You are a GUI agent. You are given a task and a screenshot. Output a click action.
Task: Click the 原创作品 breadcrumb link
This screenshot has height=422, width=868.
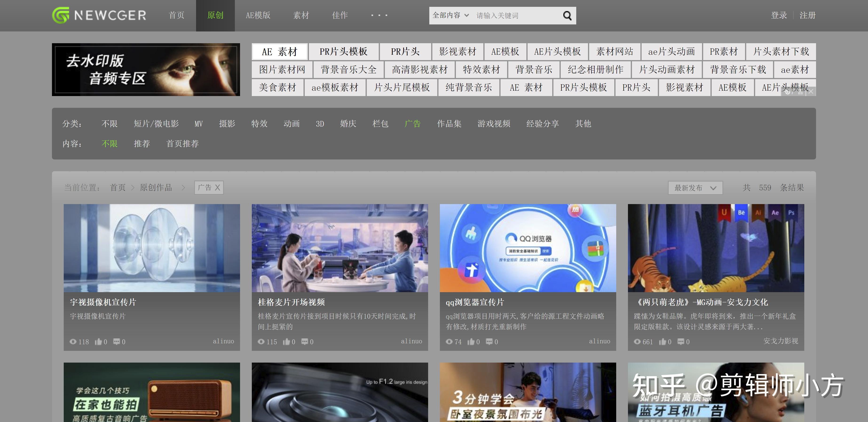(x=156, y=187)
